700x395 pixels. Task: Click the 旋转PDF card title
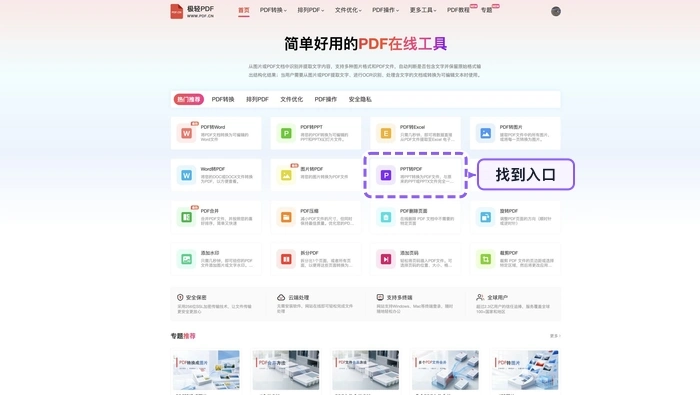click(x=508, y=211)
